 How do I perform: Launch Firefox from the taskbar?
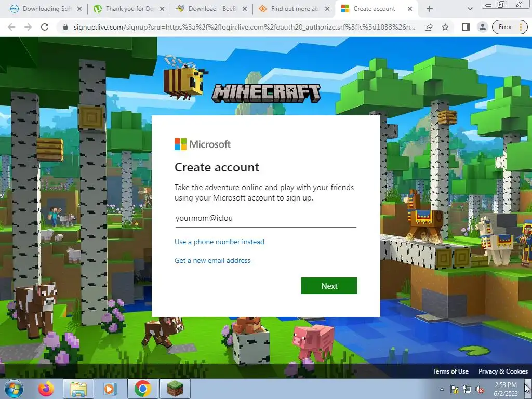[x=46, y=389]
